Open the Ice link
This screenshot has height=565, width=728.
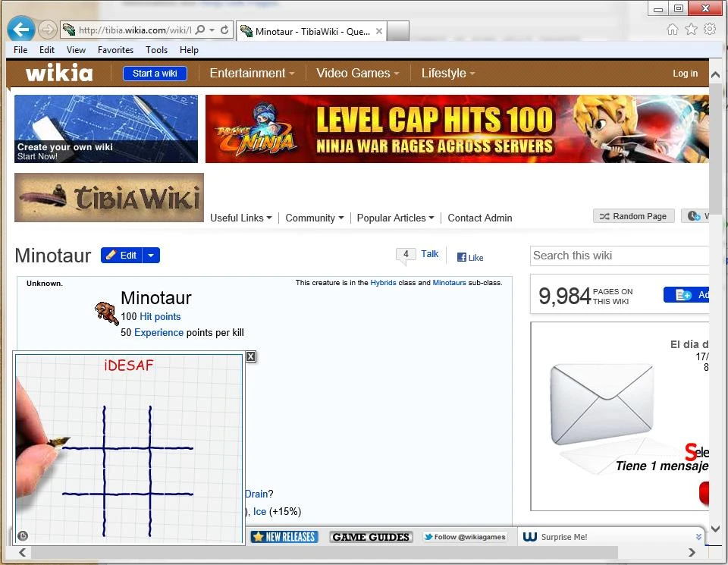(x=259, y=512)
